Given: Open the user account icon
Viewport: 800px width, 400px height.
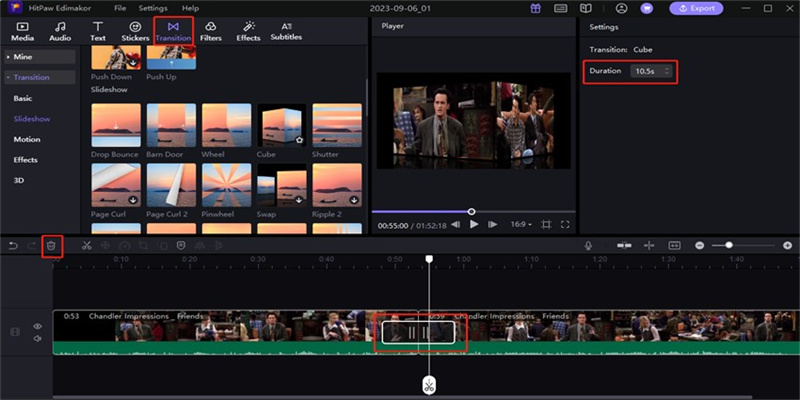Looking at the screenshot, I should (619, 8).
